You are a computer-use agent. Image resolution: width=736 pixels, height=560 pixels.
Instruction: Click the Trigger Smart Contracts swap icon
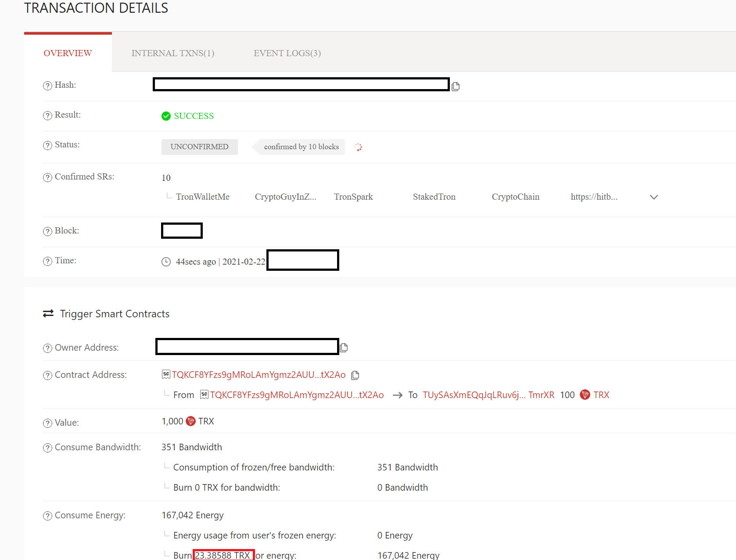pos(48,313)
